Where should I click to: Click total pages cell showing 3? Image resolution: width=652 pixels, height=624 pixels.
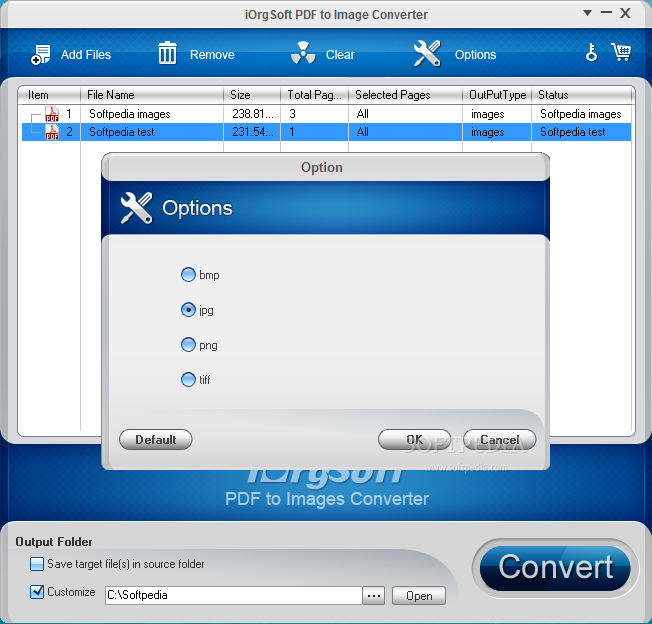(292, 114)
